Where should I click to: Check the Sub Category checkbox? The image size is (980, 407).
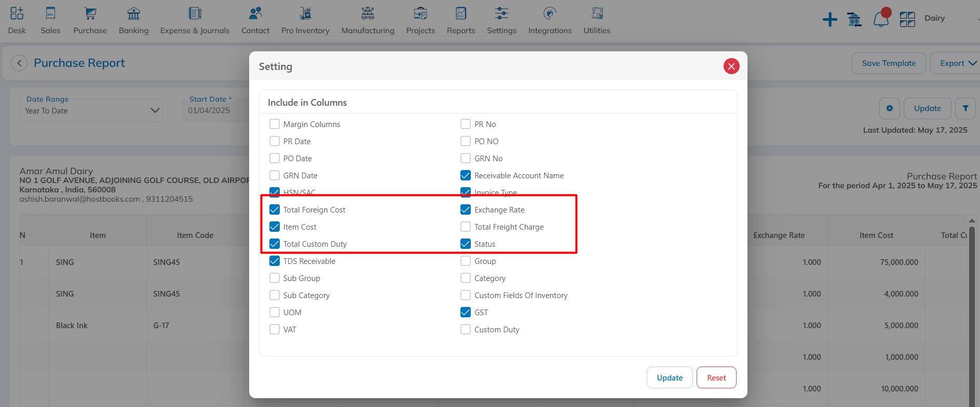click(275, 295)
